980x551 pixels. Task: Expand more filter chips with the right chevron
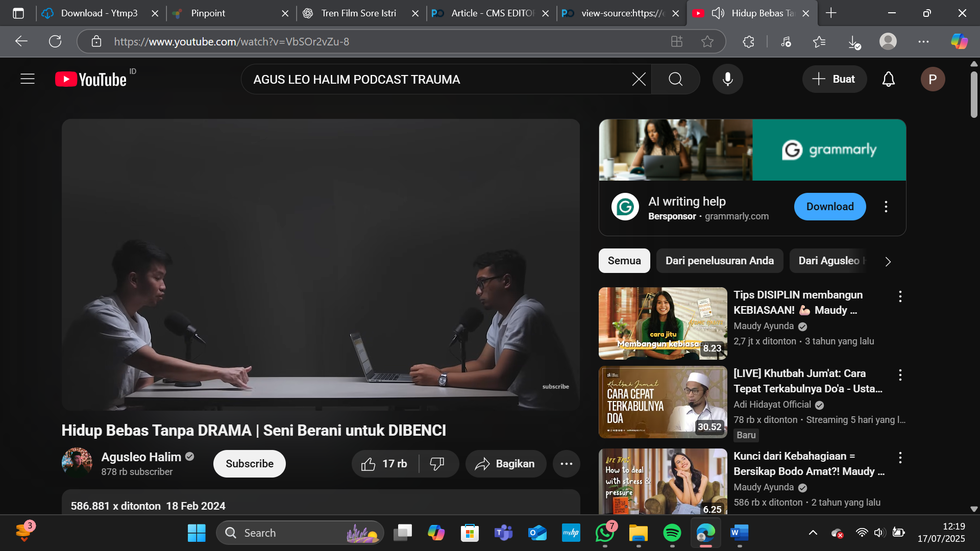tap(888, 261)
